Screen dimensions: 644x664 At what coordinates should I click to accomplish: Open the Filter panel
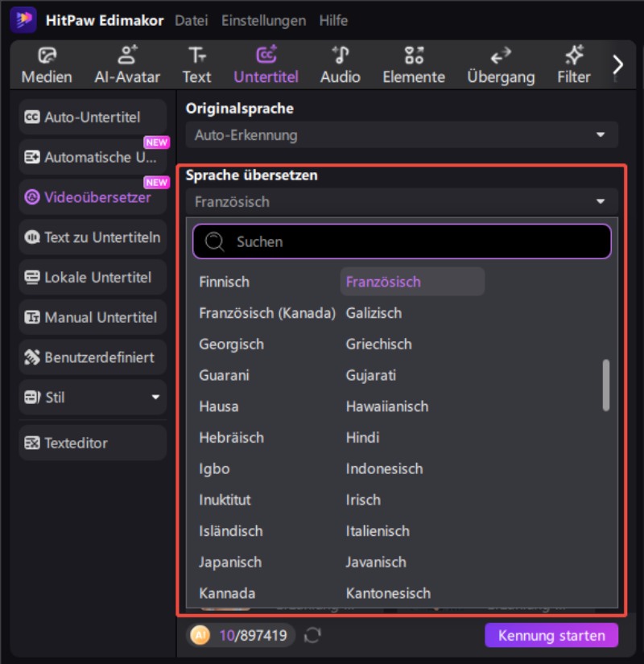point(573,64)
